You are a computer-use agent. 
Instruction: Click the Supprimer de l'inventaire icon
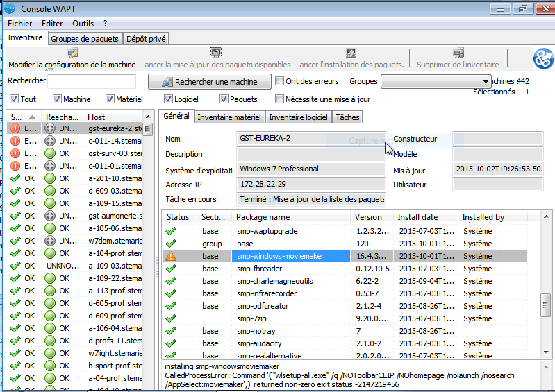click(x=458, y=53)
